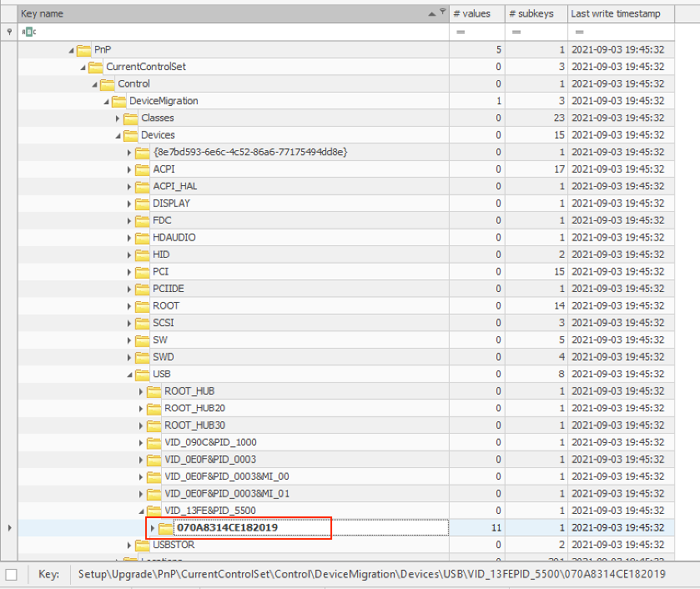Image resolution: width=700 pixels, height=589 pixels.
Task: Collapse the Control tree node
Action: pyautogui.click(x=94, y=84)
